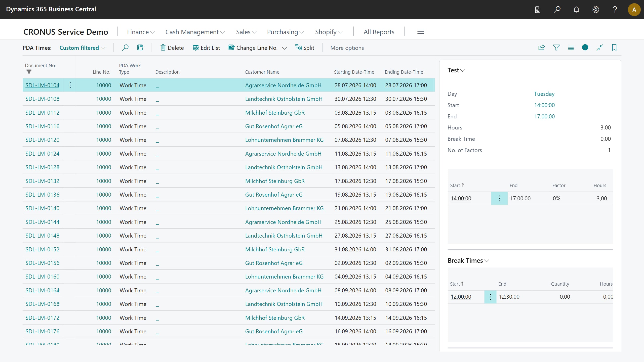Click the Tuesday day value in FactBox
Screen dimensions: 644x362
click(544, 94)
